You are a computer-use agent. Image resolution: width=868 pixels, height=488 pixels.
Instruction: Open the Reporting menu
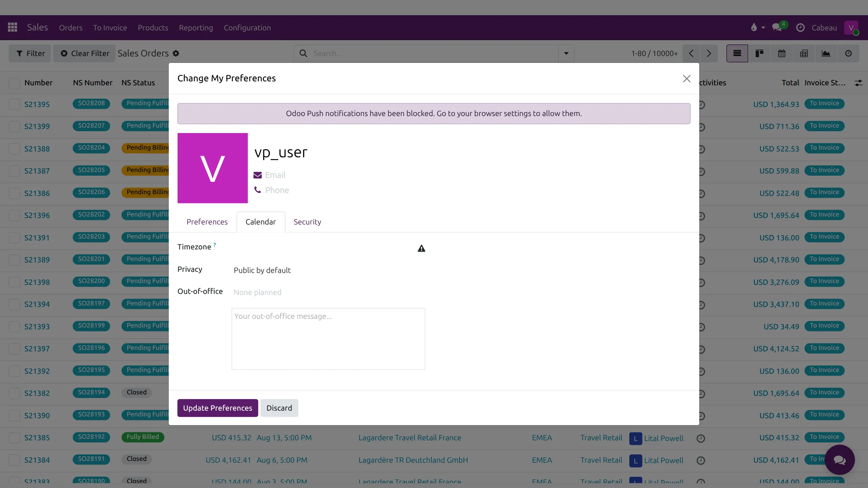coord(196,27)
